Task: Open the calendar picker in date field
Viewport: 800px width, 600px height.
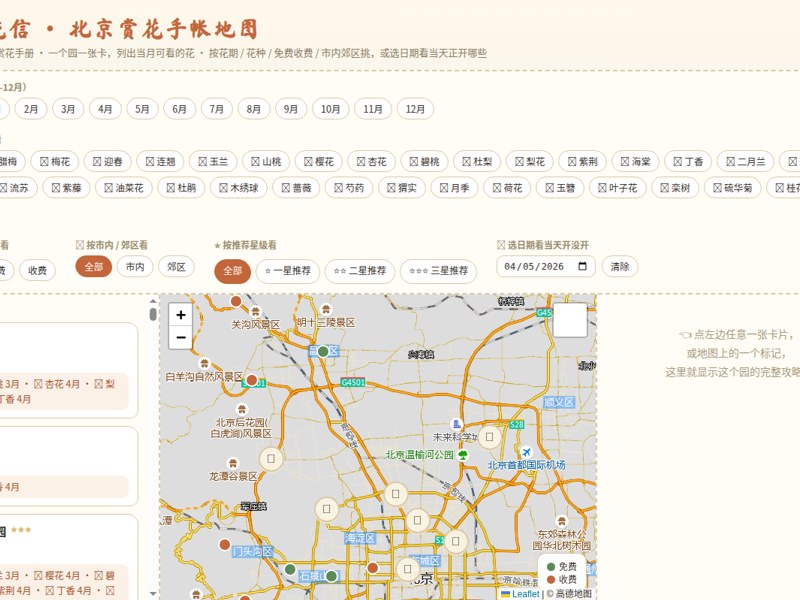Action: point(583,266)
